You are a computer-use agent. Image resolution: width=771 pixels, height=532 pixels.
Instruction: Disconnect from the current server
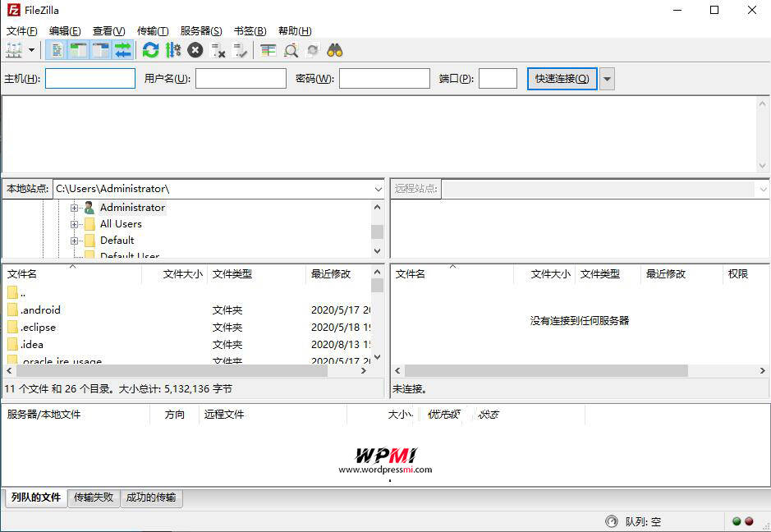coord(218,49)
